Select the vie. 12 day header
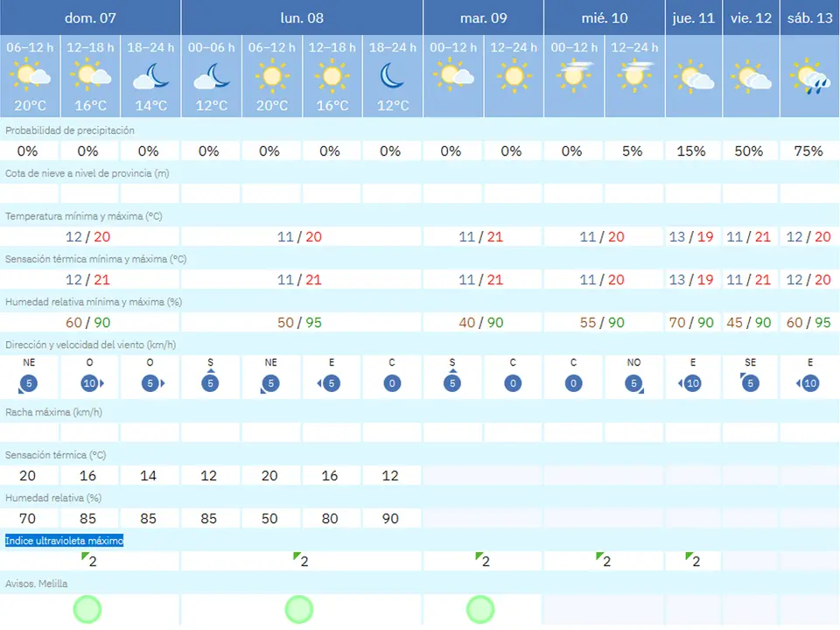The height and width of the screenshot is (630, 840). [x=751, y=17]
